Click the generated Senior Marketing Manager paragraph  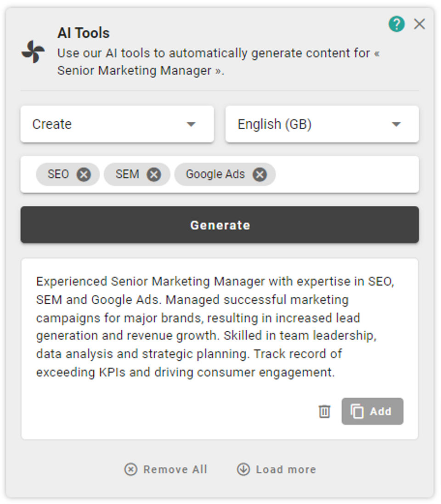(215, 326)
